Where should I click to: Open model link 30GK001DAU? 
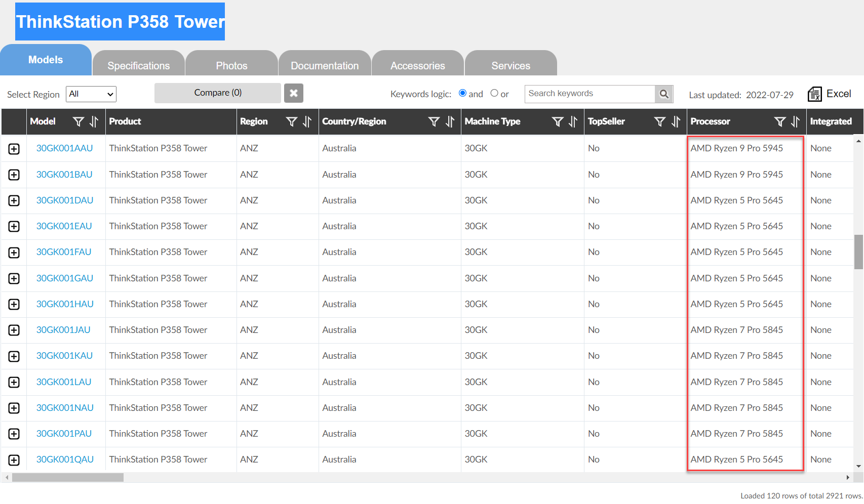coord(65,200)
